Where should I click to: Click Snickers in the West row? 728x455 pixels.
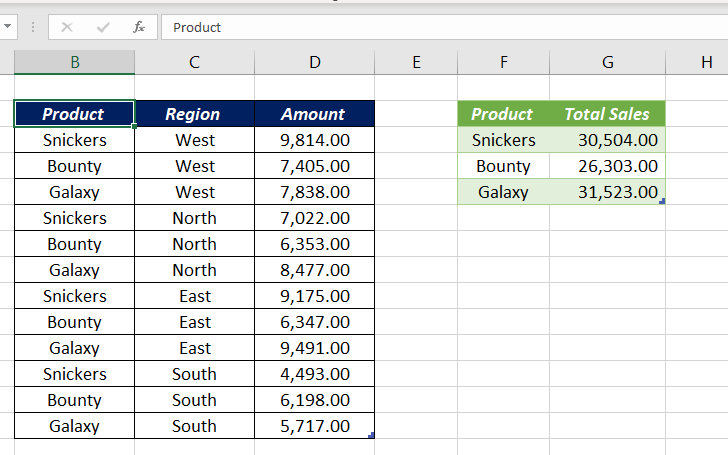(75, 140)
